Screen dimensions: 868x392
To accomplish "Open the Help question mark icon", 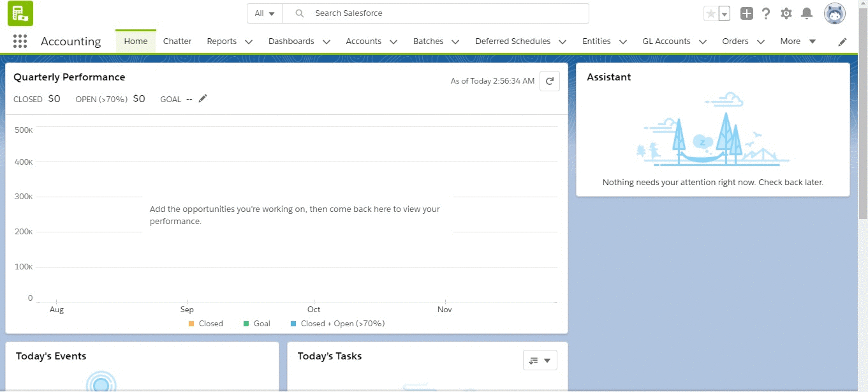I will coord(766,13).
